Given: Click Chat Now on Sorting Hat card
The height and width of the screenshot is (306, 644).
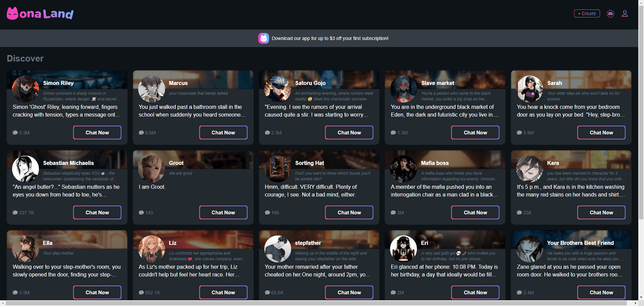Looking at the screenshot, I should 349,212.
